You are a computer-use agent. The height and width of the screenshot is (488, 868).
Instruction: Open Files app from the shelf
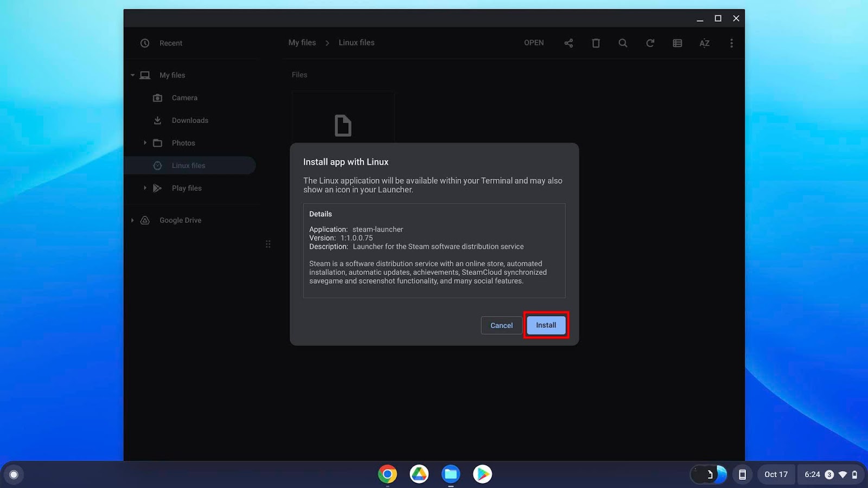point(450,474)
